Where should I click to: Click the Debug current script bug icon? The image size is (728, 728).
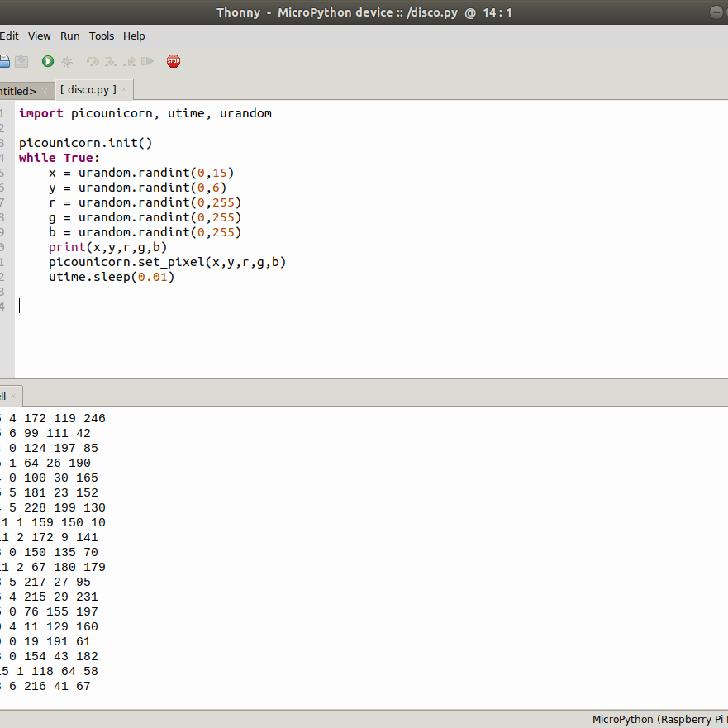67,61
